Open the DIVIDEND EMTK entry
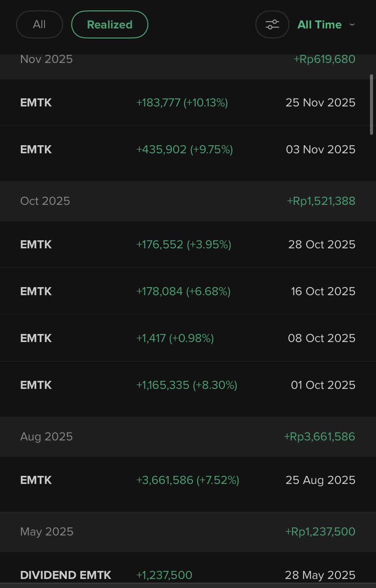This screenshot has width=376, height=588. [66, 575]
